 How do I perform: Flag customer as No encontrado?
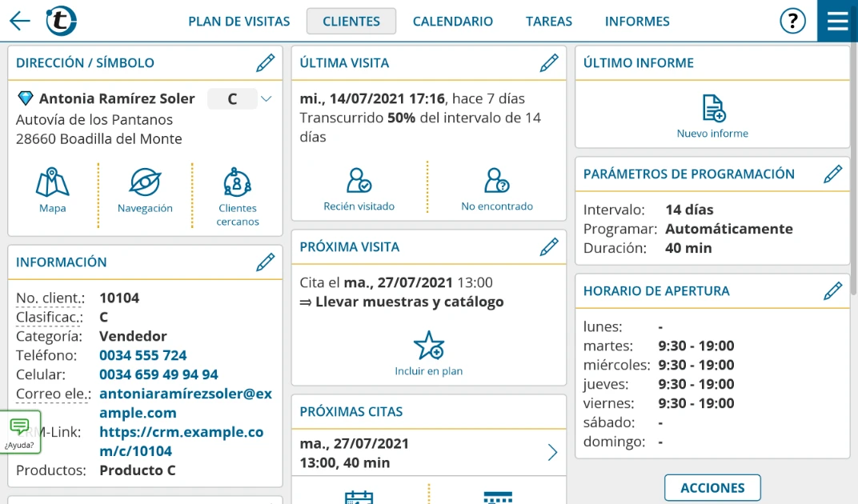[x=497, y=186]
